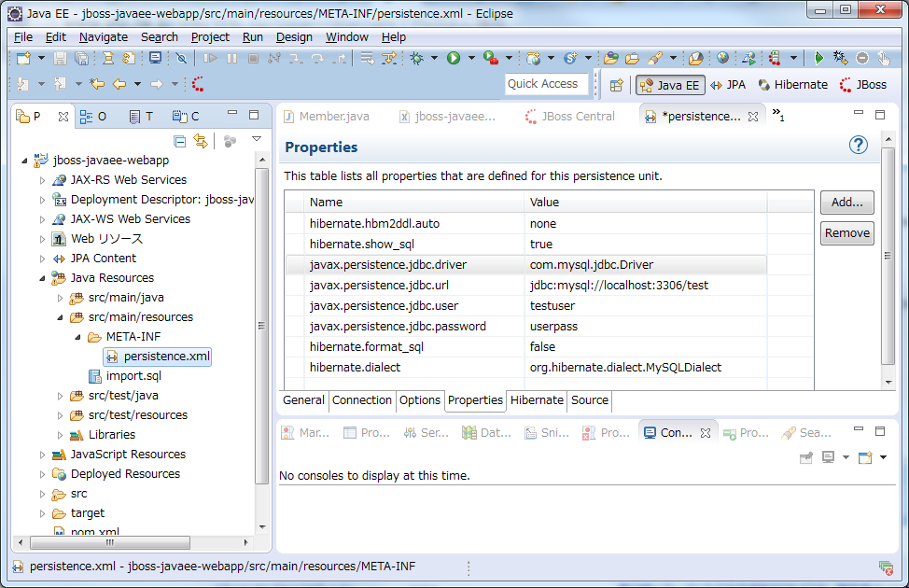Click the help question mark icon
Viewport: 909px width, 588px height.
tap(859, 145)
